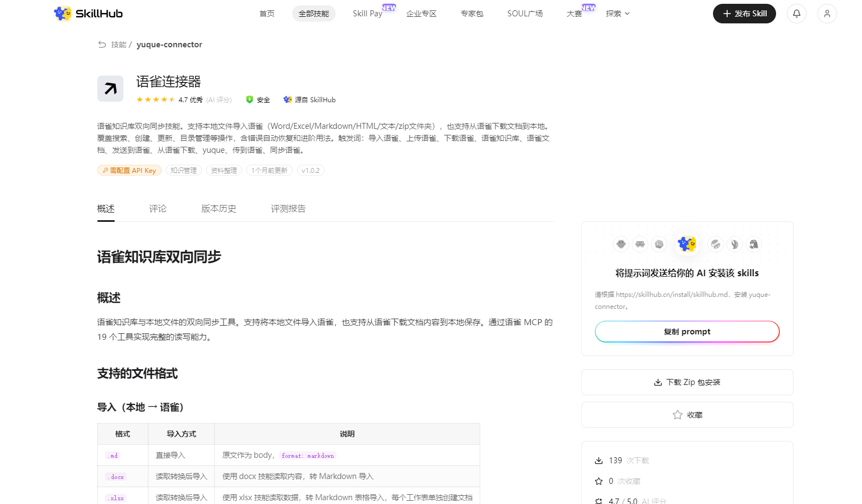Click the 语雀连接器 skill arrow icon
The width and height of the screenshot is (862, 504).
tap(110, 89)
